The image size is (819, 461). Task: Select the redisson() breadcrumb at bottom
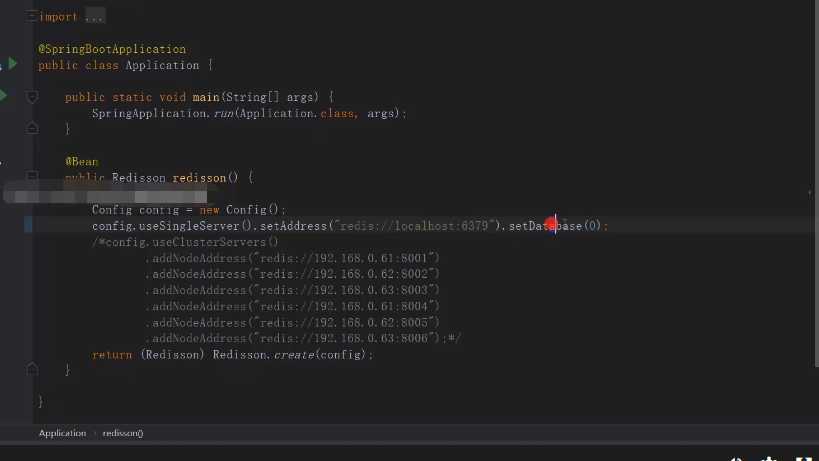coord(123,433)
